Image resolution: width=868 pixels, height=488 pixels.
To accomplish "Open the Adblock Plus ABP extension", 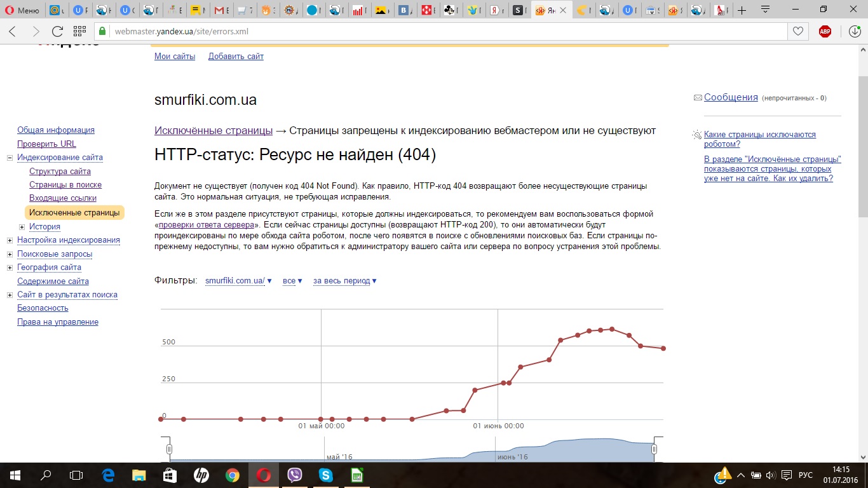I will click(825, 31).
